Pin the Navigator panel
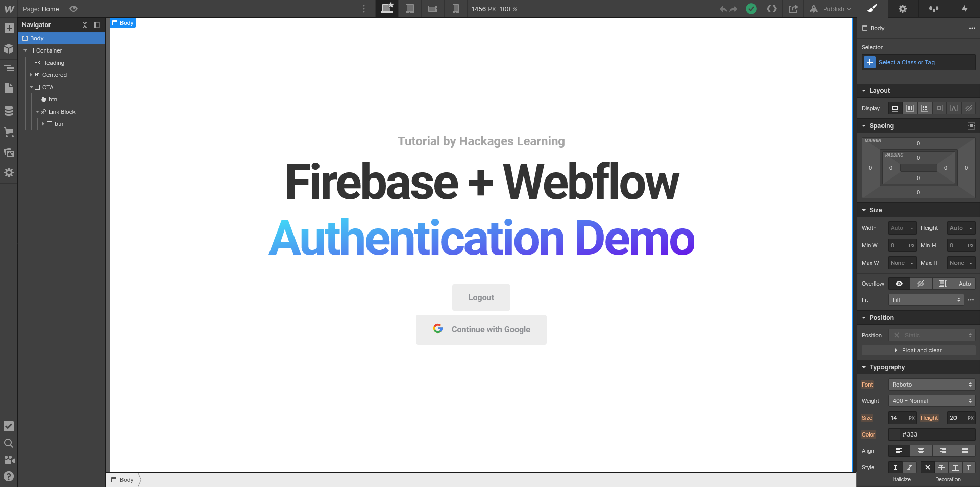 pos(97,25)
